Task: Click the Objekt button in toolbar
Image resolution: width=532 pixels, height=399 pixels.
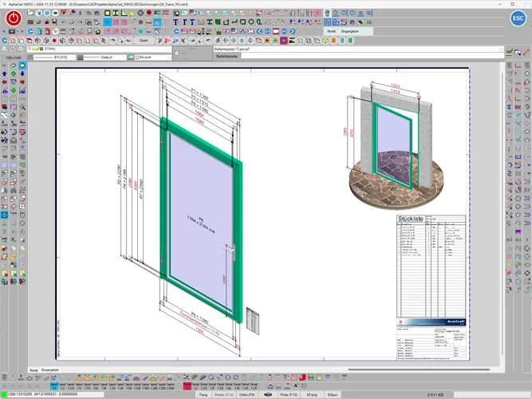Action: pos(145,39)
